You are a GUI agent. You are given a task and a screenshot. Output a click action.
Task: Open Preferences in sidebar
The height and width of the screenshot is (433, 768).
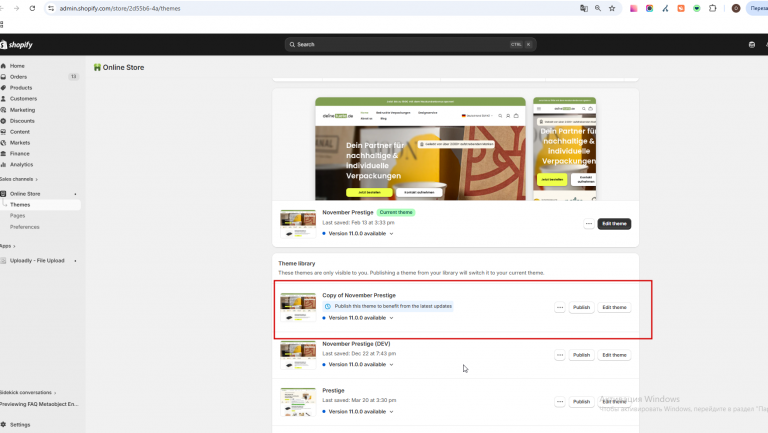click(24, 227)
